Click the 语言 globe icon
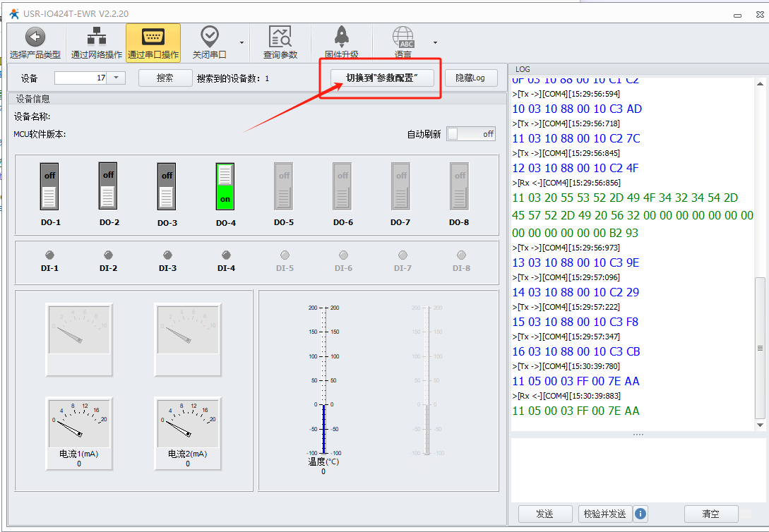Viewport: 769px width, 532px height. (403, 37)
